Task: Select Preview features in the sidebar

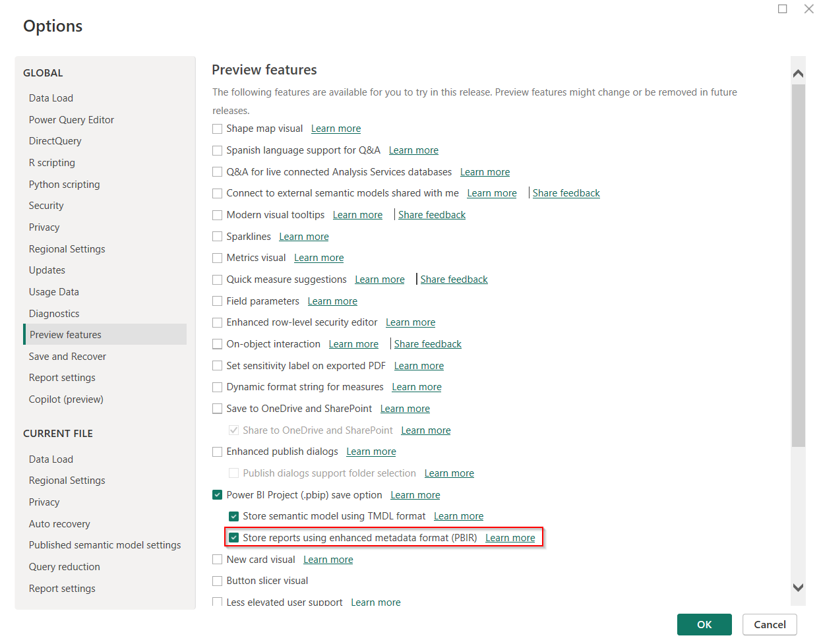Action: tap(105, 334)
